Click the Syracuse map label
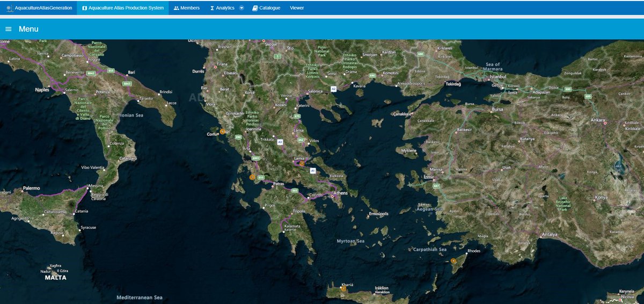This screenshot has width=644, height=304. pyautogui.click(x=88, y=227)
